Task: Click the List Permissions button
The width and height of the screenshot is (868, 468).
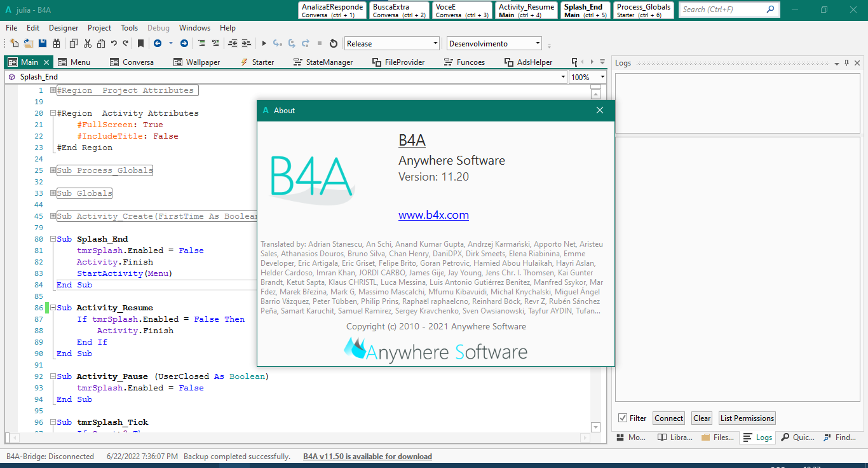Action: pyautogui.click(x=747, y=418)
